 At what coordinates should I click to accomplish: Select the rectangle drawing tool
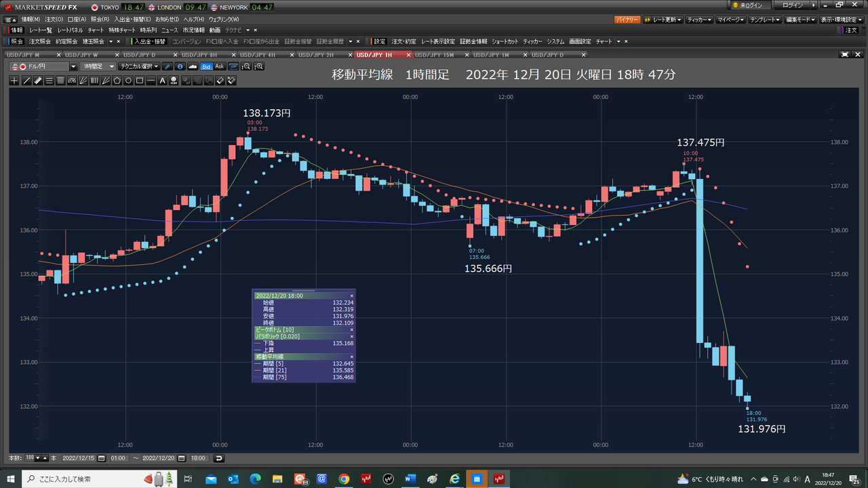tap(140, 81)
